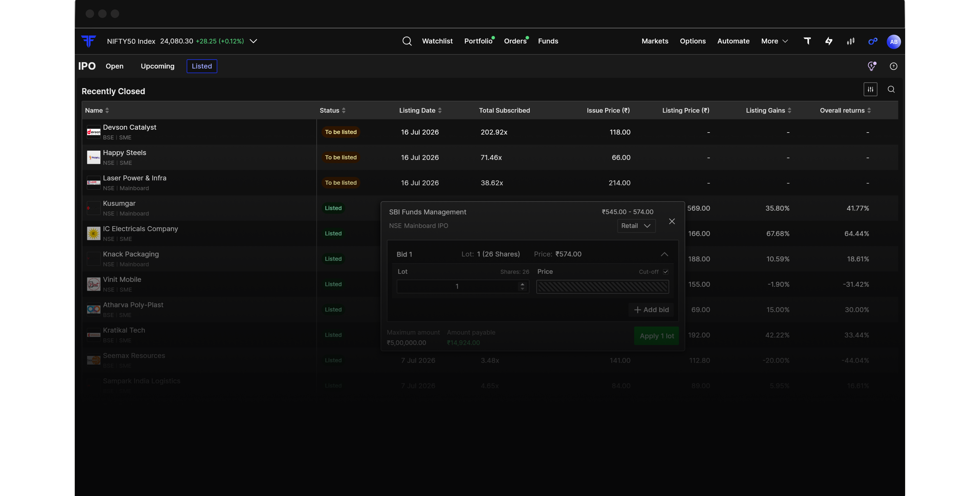Open the help question mark icon

coord(893,66)
